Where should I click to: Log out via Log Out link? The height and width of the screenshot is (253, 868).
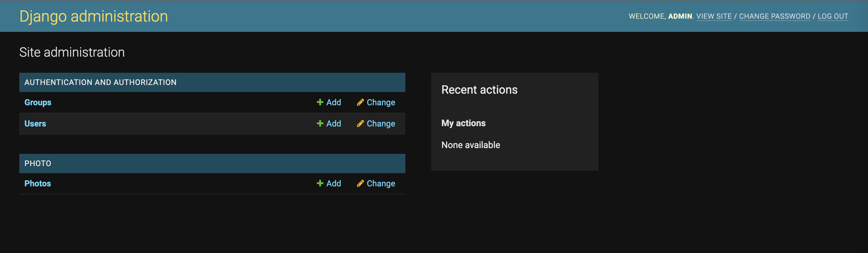pos(833,16)
